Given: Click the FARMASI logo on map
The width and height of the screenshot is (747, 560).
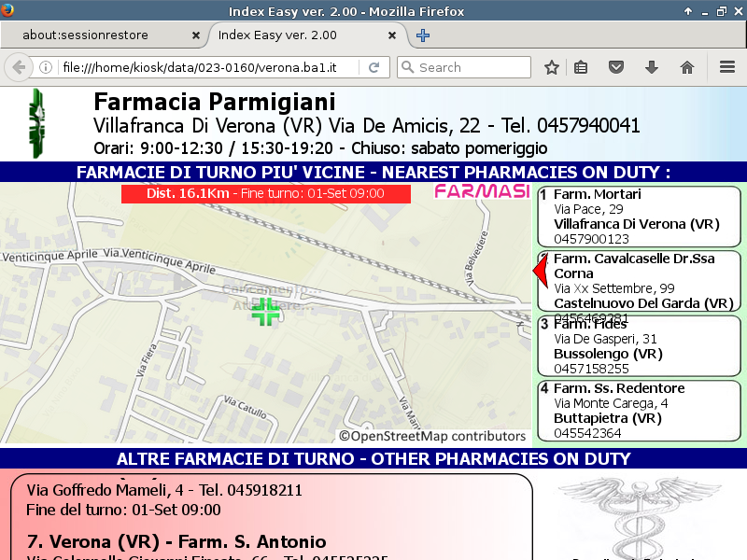Looking at the screenshot, I should click(x=482, y=191).
